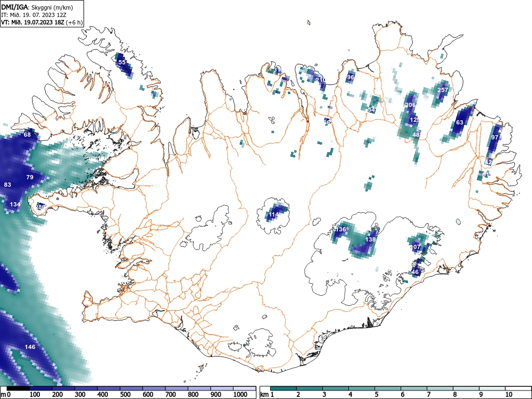
Task: Click the 42 visibility value on the east coast
Action: tap(488, 162)
